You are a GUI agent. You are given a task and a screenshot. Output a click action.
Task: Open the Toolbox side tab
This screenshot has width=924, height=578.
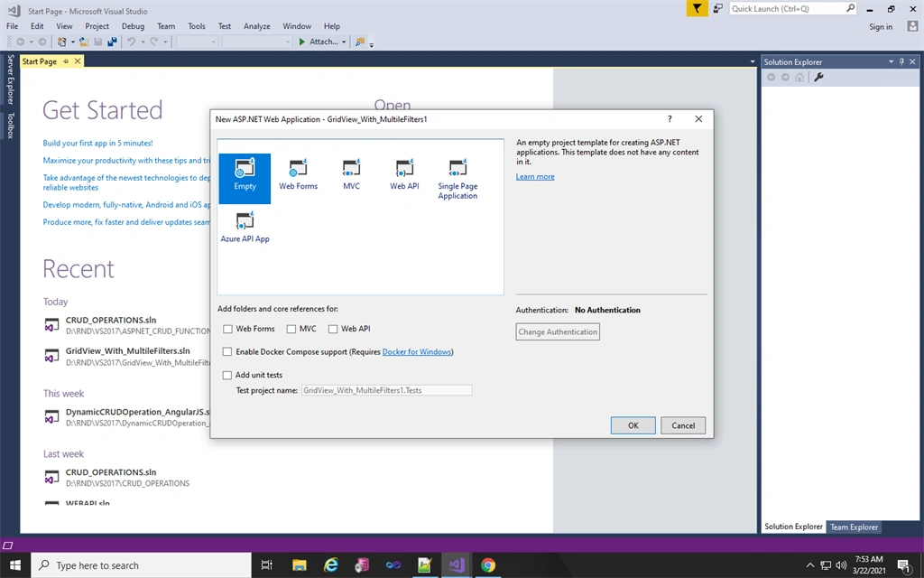coord(10,126)
